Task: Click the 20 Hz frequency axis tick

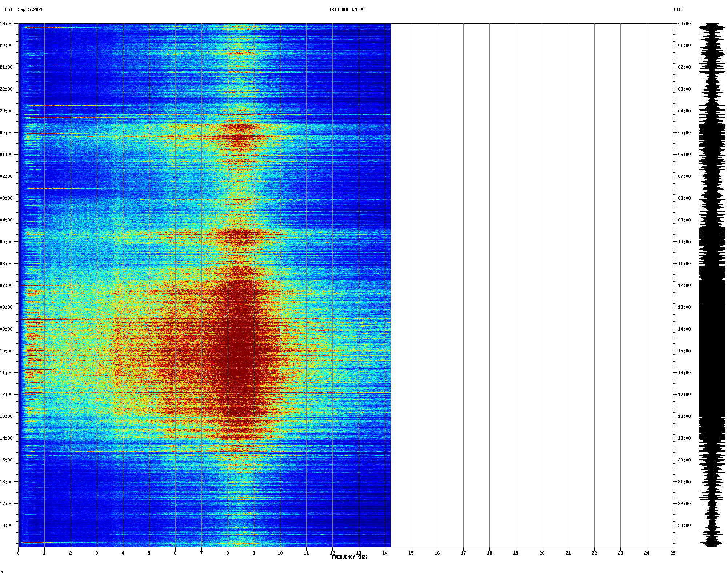Action: click(x=542, y=553)
